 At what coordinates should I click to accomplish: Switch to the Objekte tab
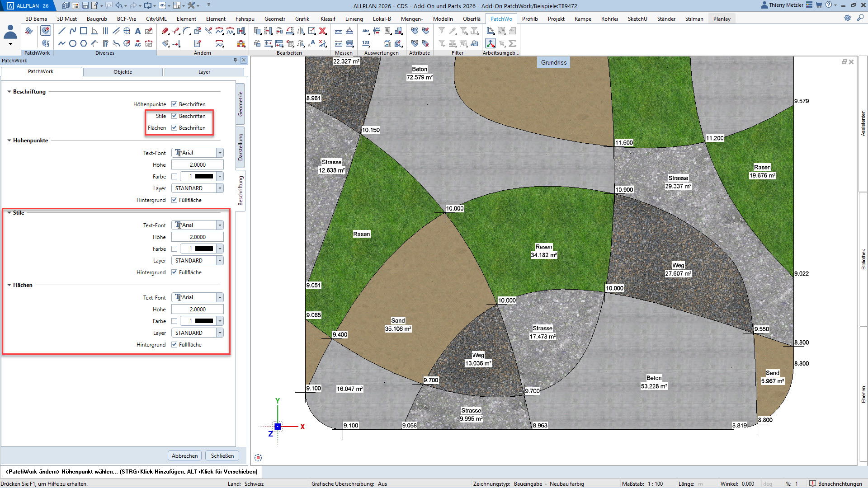tap(123, 72)
